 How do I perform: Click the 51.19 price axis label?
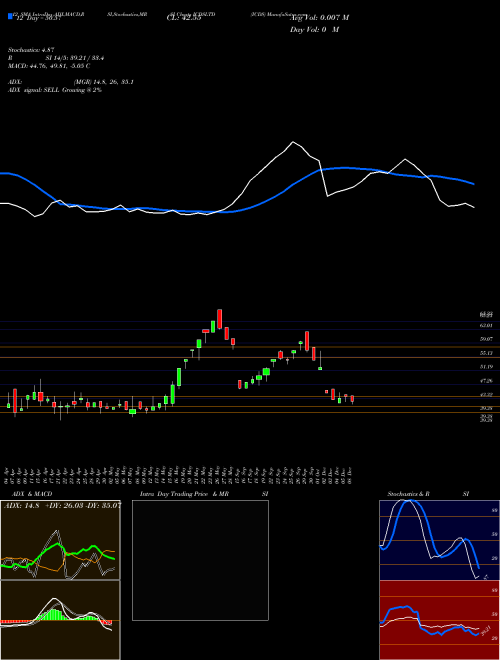[487, 367]
